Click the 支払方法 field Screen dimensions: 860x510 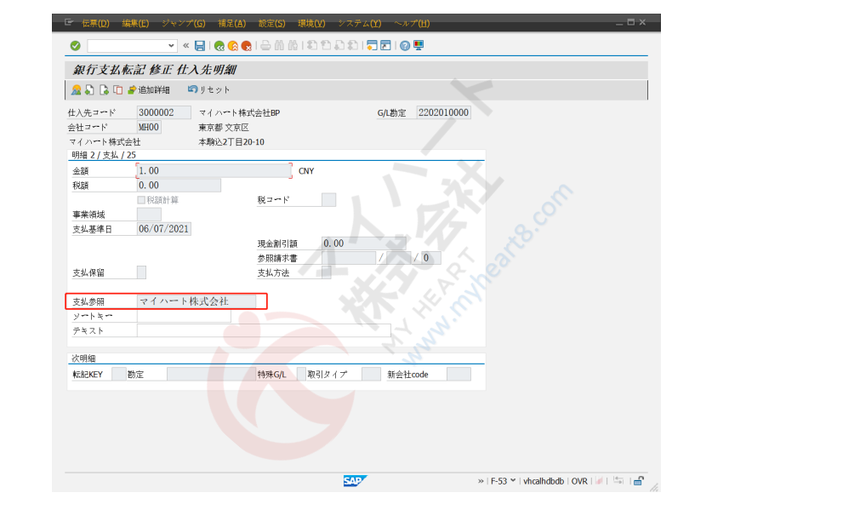tap(326, 273)
